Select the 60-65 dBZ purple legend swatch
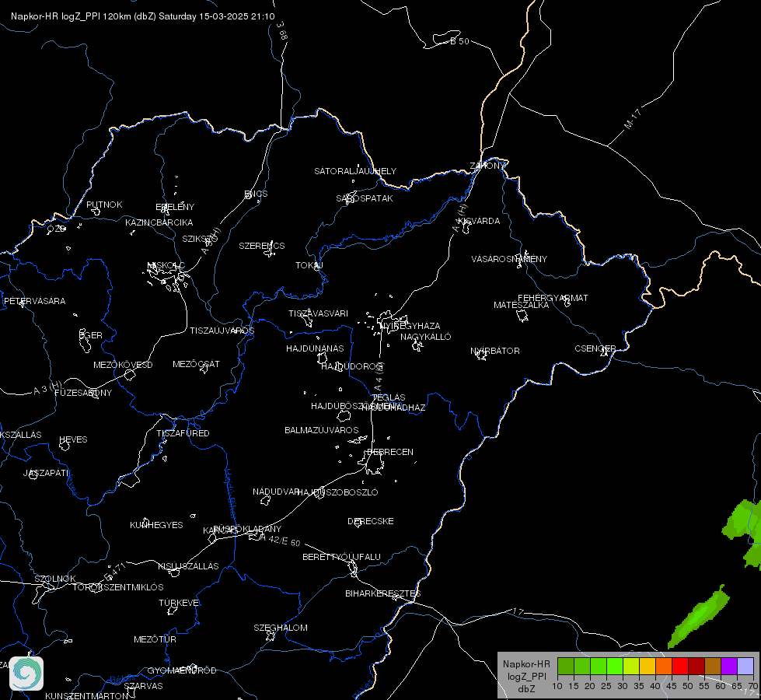 [729, 667]
